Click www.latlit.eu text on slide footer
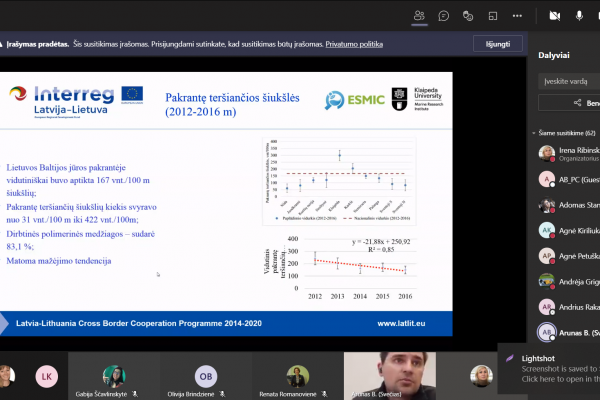Viewport: 600px width, 400px height. pyautogui.click(x=401, y=323)
